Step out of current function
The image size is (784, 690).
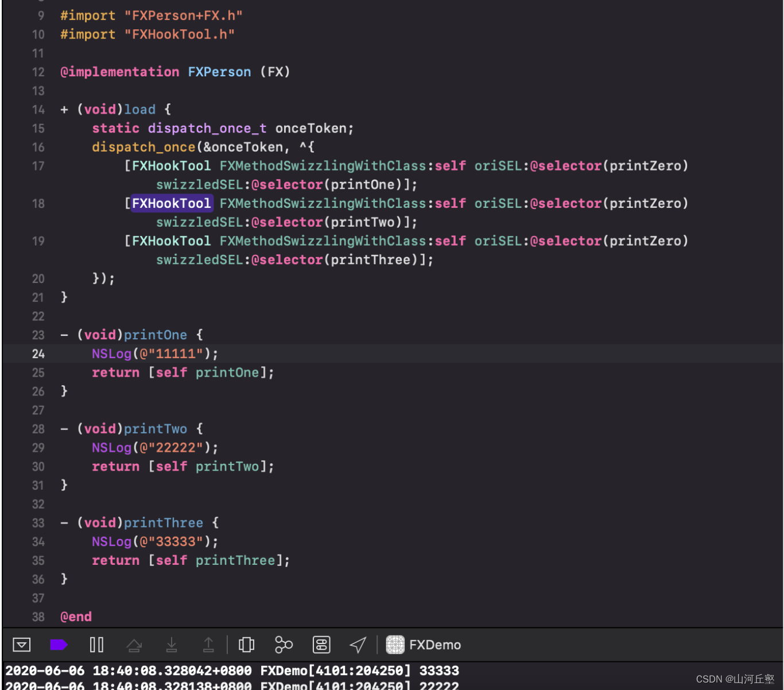208,645
